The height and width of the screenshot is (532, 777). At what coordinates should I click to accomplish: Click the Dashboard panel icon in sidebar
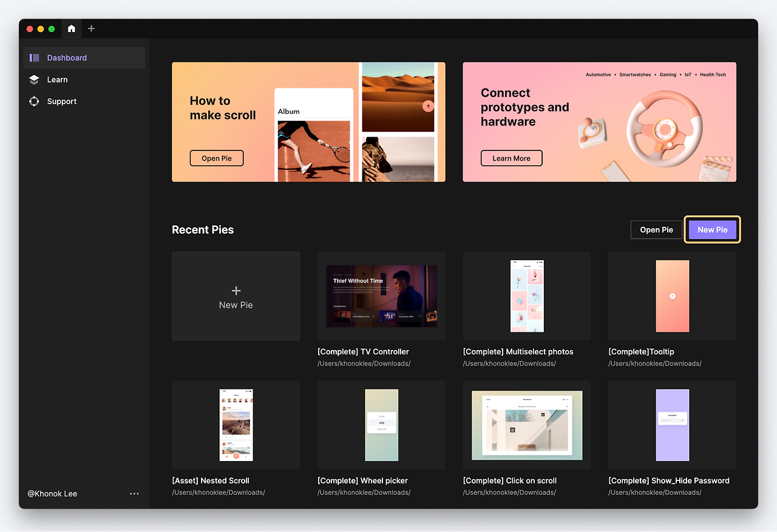click(x=34, y=58)
